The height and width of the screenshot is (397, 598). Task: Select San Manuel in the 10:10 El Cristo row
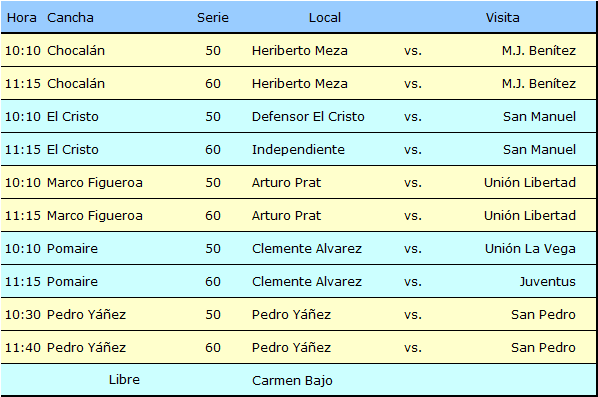coord(539,116)
